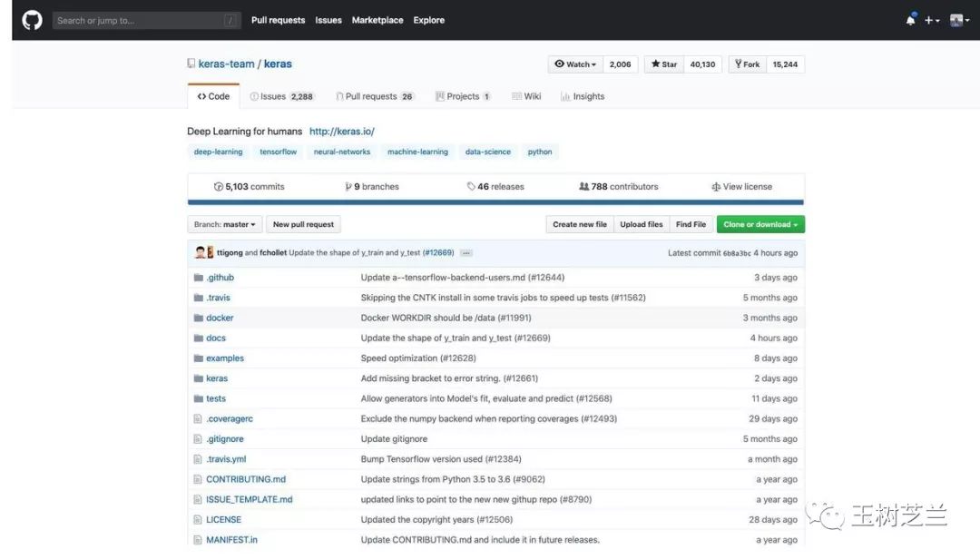Open the latest commit hash 6b8a3bc
The width and height of the screenshot is (980, 559).
(737, 253)
